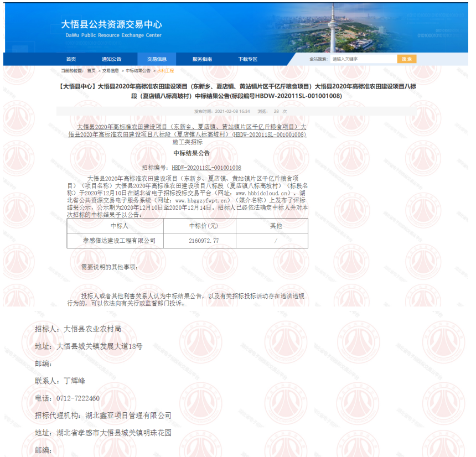Click the announcement headline title text

(x=237, y=91)
